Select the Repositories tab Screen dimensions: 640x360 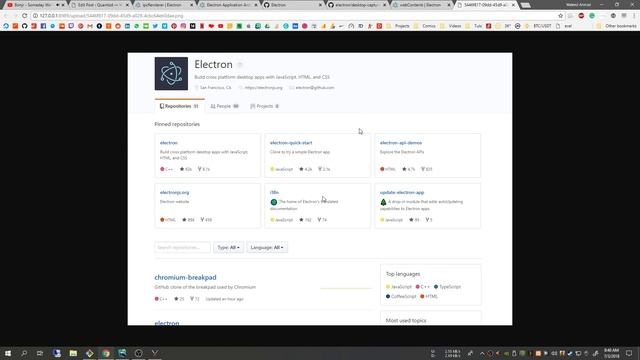179,106
